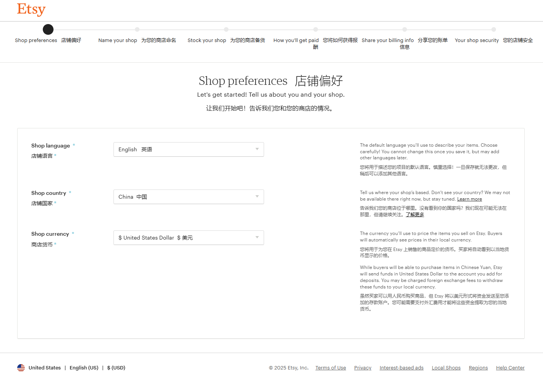Select the Name your shop step label

(118, 40)
